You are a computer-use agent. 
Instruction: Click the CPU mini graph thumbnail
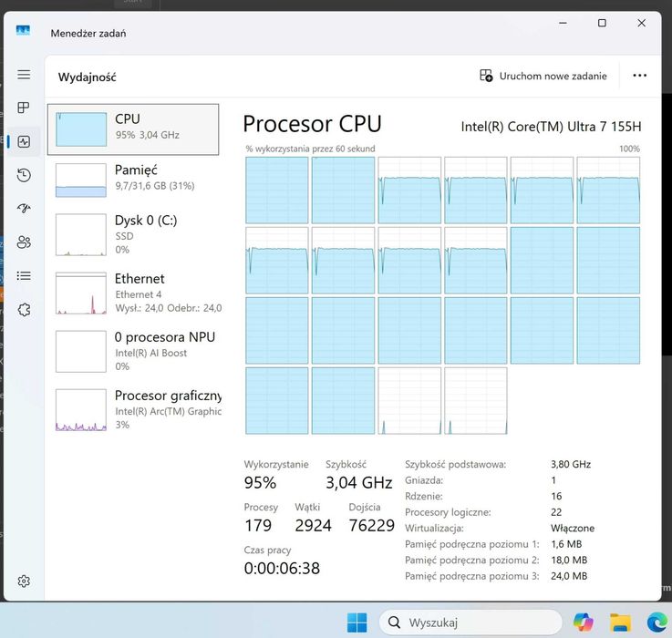pos(81,129)
